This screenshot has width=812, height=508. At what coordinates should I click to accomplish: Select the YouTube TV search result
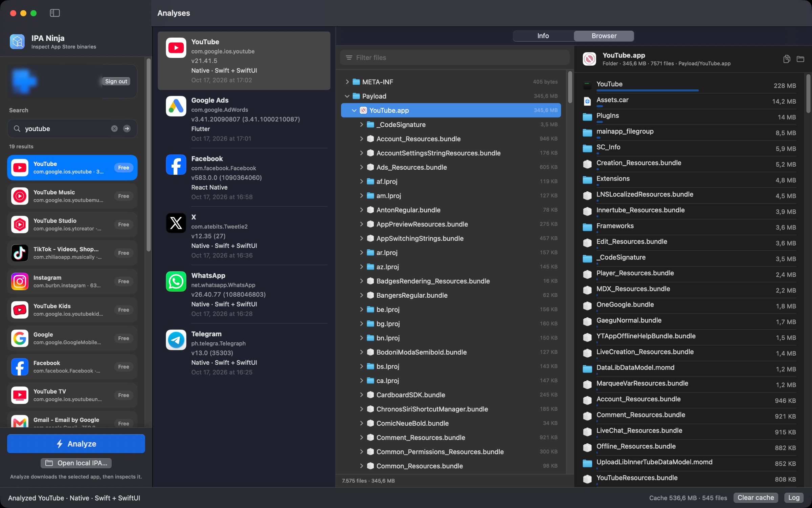click(72, 395)
